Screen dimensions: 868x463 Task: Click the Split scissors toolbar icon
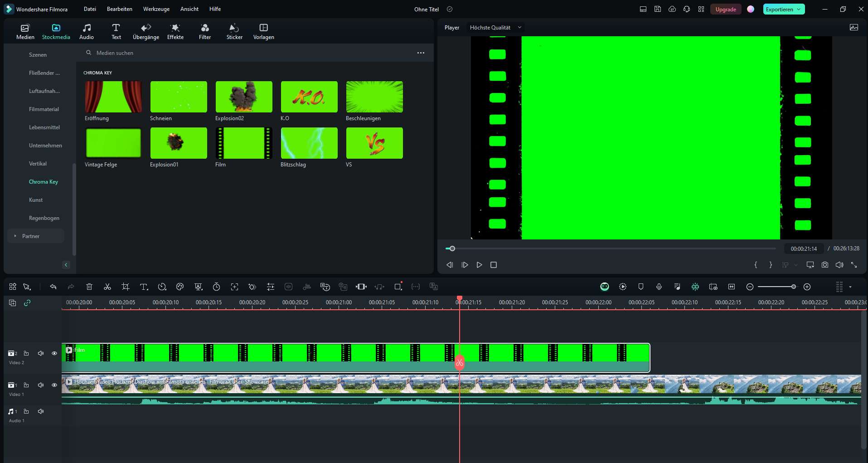[107, 287]
